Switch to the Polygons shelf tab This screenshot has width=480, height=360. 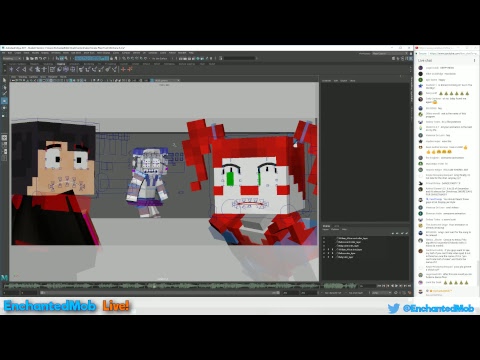pos(35,64)
